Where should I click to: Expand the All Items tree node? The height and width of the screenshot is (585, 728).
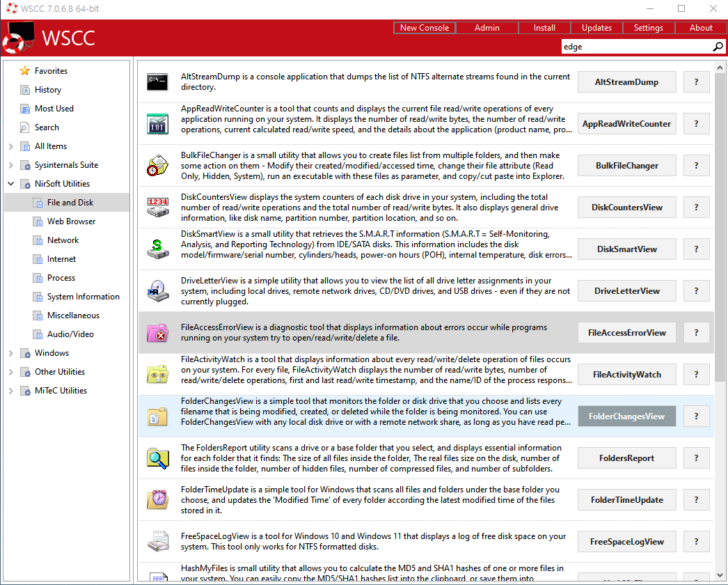11,146
